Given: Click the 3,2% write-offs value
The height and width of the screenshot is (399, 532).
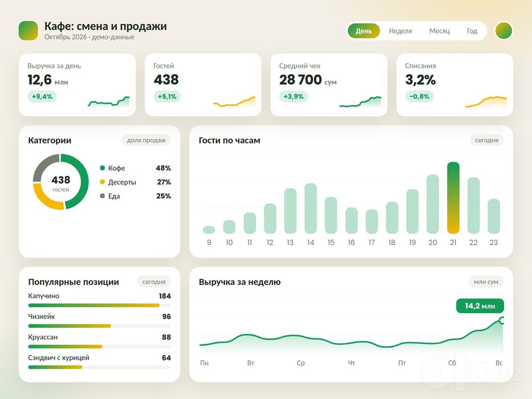Looking at the screenshot, I should tap(420, 80).
